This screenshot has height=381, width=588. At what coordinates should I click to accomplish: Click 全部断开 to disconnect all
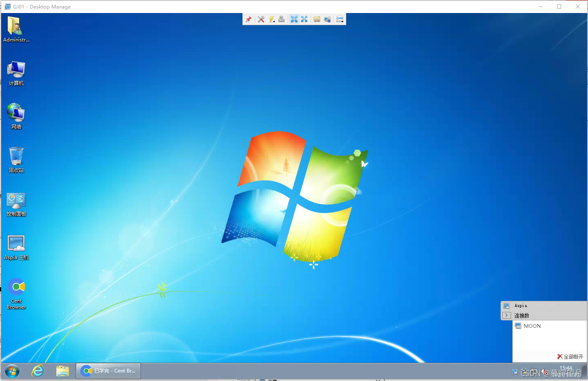pyautogui.click(x=570, y=357)
